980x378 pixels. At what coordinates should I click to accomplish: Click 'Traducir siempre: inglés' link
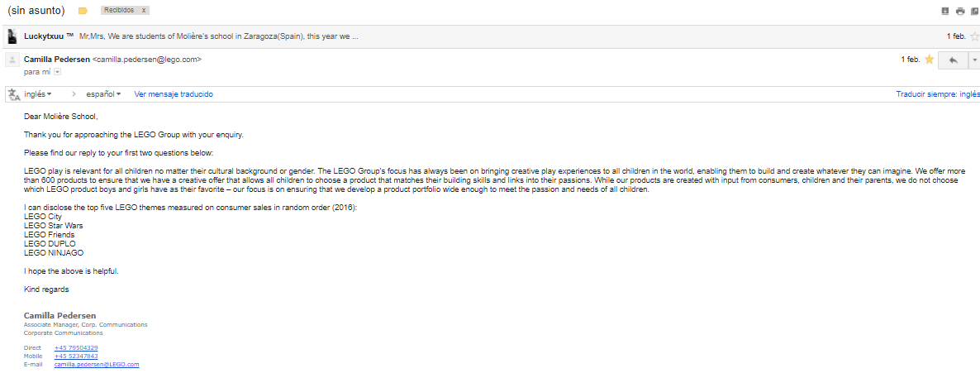[x=937, y=94]
